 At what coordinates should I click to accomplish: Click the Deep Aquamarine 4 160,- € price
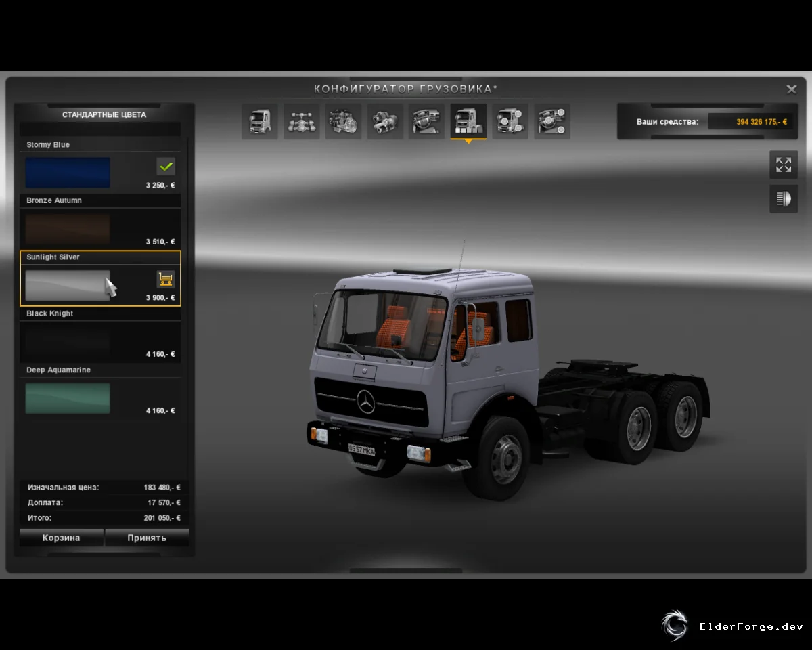pyautogui.click(x=160, y=410)
